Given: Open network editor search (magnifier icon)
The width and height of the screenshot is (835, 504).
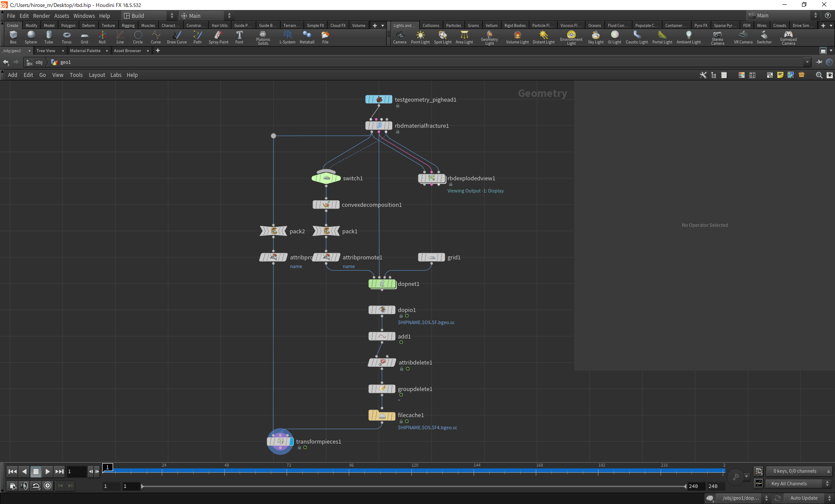Looking at the screenshot, I should [819, 75].
